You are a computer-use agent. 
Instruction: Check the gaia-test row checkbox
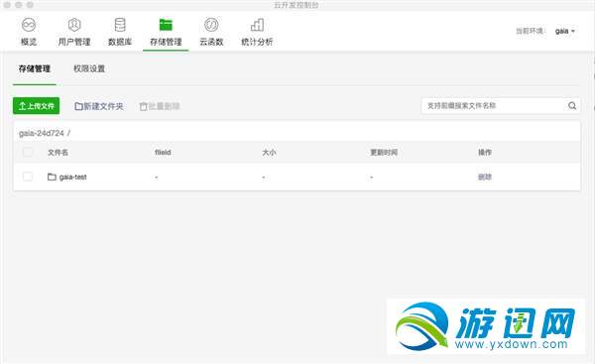pos(28,177)
